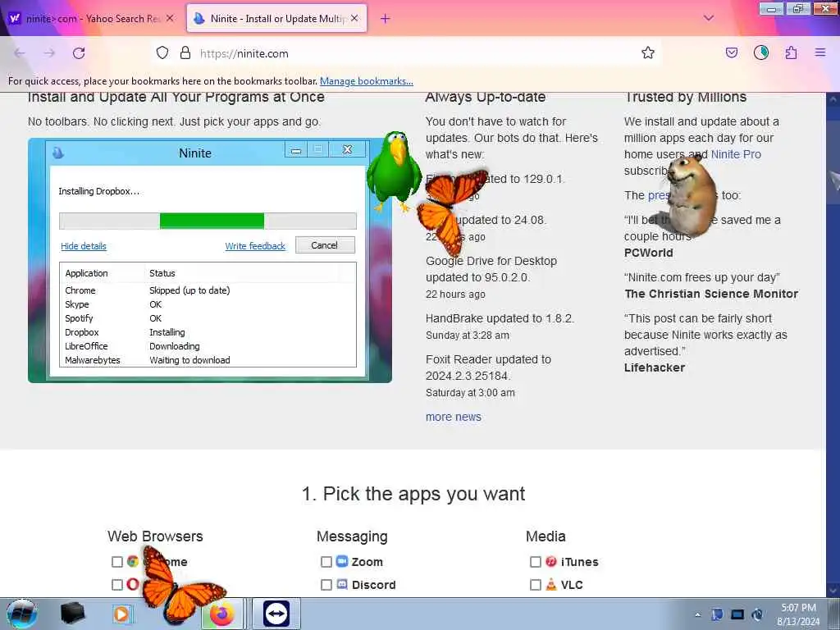Click the 'HandBrake updated to 1.8.2.' news text
The height and width of the screenshot is (630, 840).
(500, 318)
